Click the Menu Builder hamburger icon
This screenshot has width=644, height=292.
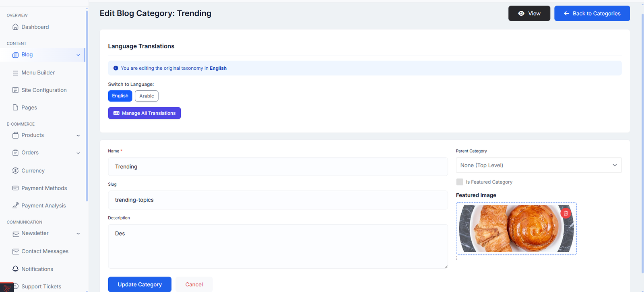click(x=15, y=73)
